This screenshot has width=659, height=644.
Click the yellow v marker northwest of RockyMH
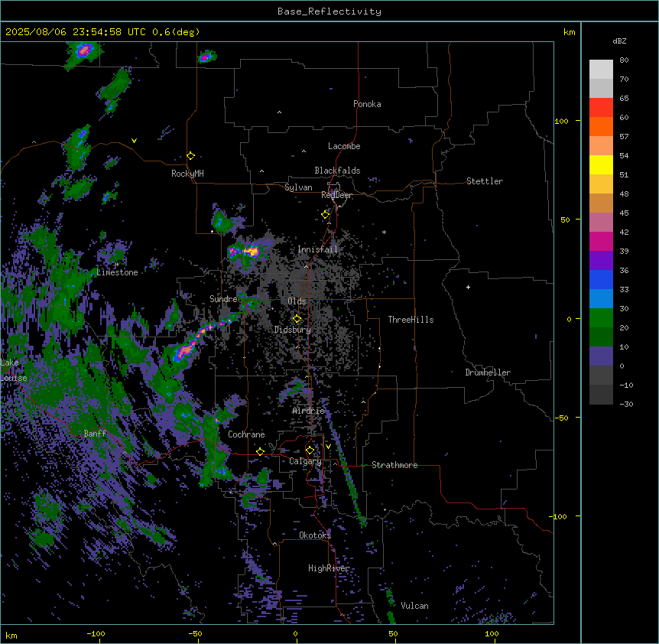pos(134,141)
